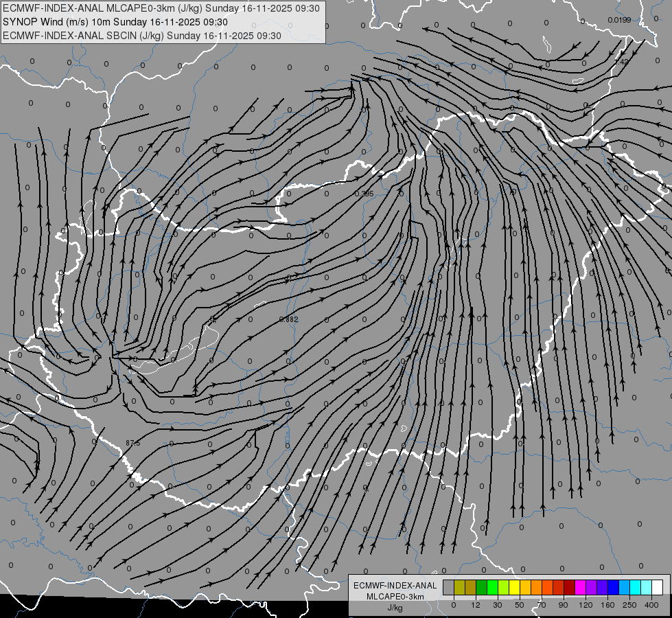Click the legend tick label 120
Screen dimensions: 672x618
(586, 605)
